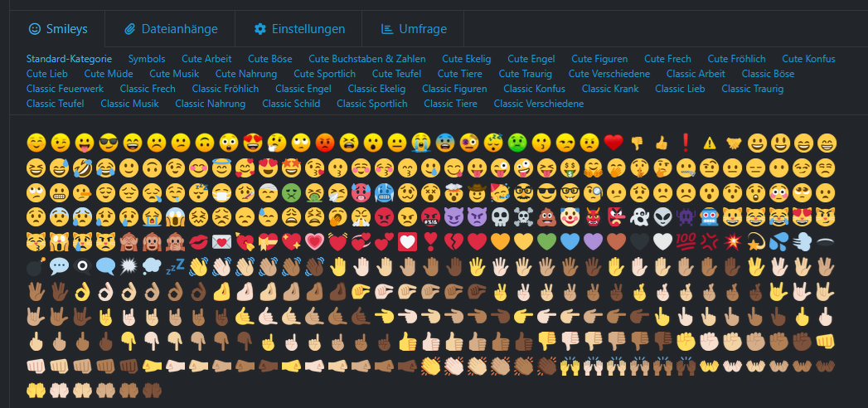Select the 100 points emoji
Screen dimensions: 868x408
click(x=685, y=242)
